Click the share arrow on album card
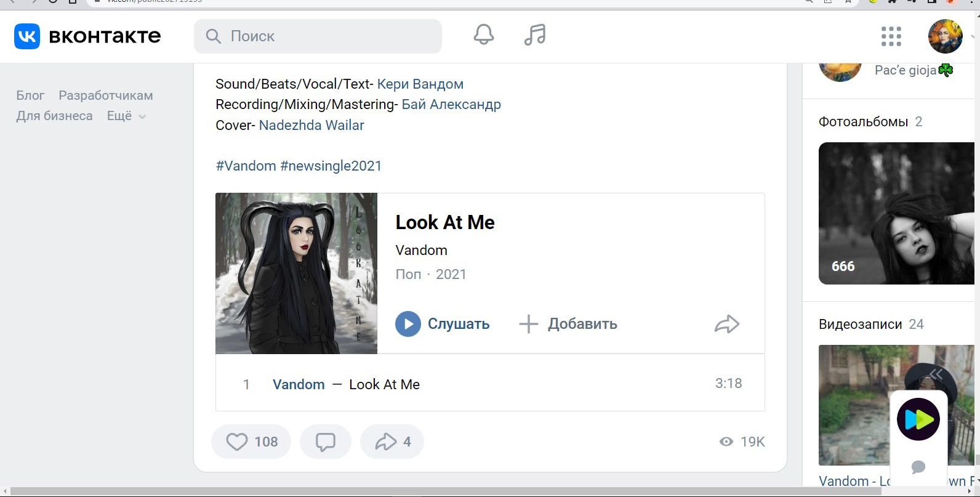Image resolution: width=980 pixels, height=497 pixels. pyautogui.click(x=726, y=324)
